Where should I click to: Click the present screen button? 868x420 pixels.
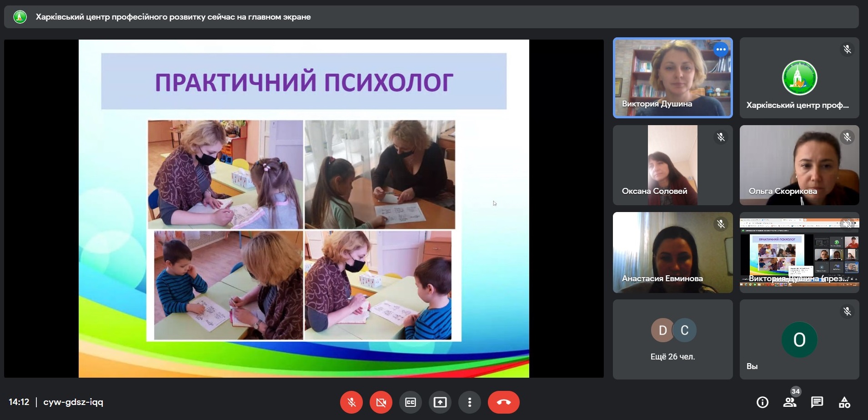tap(440, 402)
